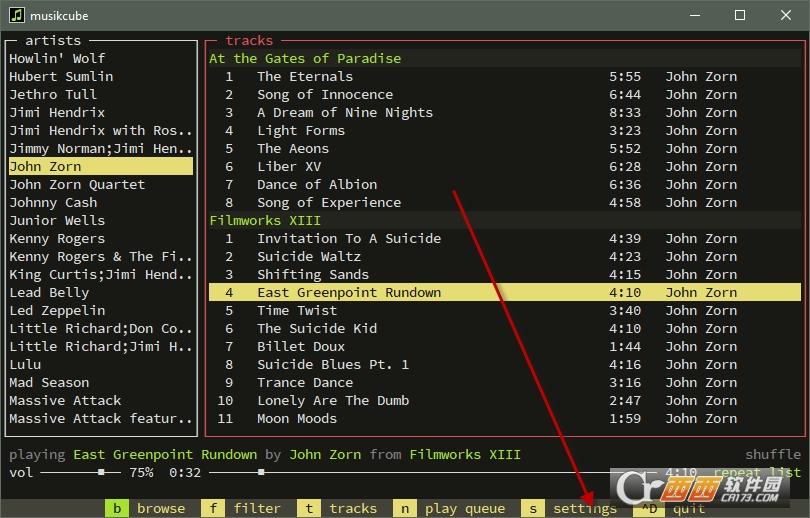Play track Time Twist
This screenshot has width=810, height=518.
click(505, 310)
